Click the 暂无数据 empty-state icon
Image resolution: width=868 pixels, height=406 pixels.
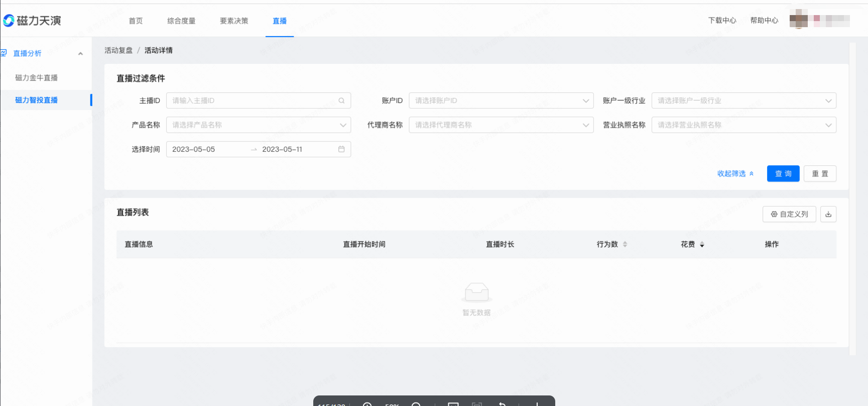[476, 292]
